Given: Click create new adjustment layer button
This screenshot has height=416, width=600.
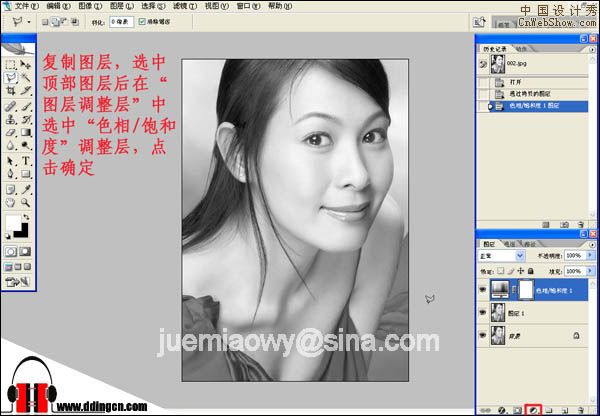Looking at the screenshot, I should coord(533,410).
